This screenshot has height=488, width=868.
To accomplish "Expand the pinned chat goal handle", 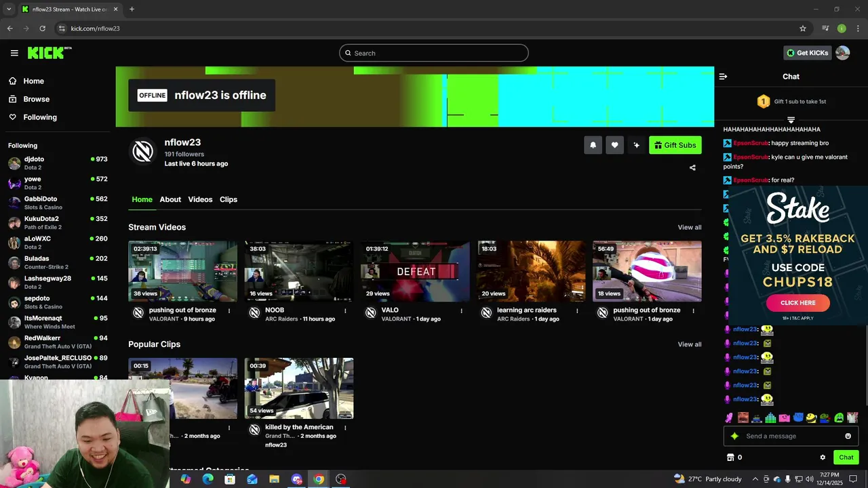I will point(791,119).
